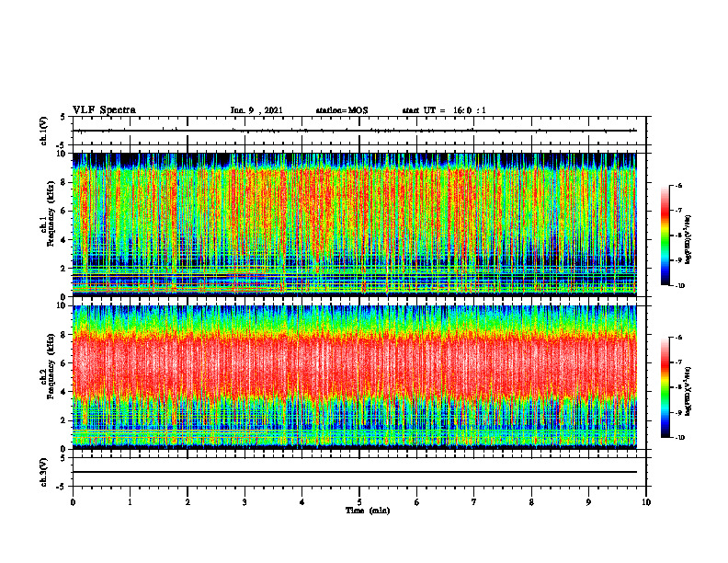Click the time-axis tick label "10"
Image resolution: width=728 pixels, height=563 pixels.
click(646, 502)
